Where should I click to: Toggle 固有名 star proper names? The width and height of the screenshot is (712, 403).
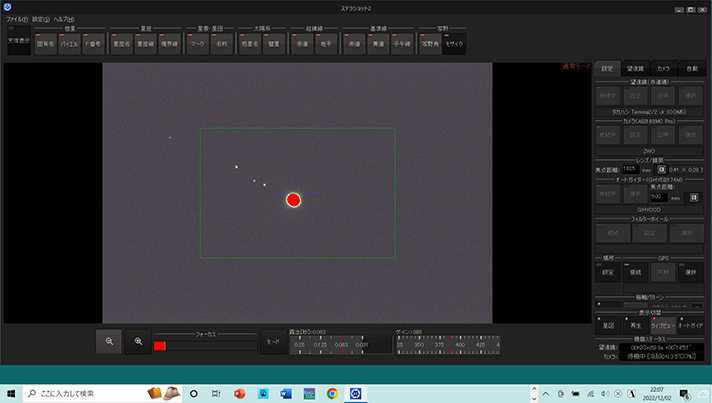[45, 44]
